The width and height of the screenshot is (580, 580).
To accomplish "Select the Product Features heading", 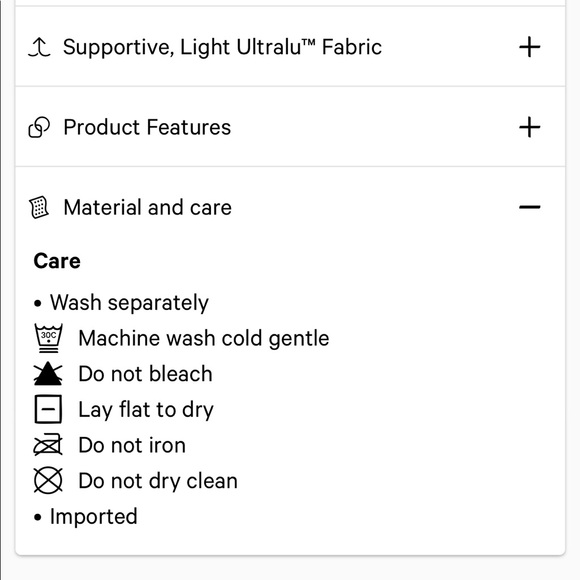I will [147, 127].
